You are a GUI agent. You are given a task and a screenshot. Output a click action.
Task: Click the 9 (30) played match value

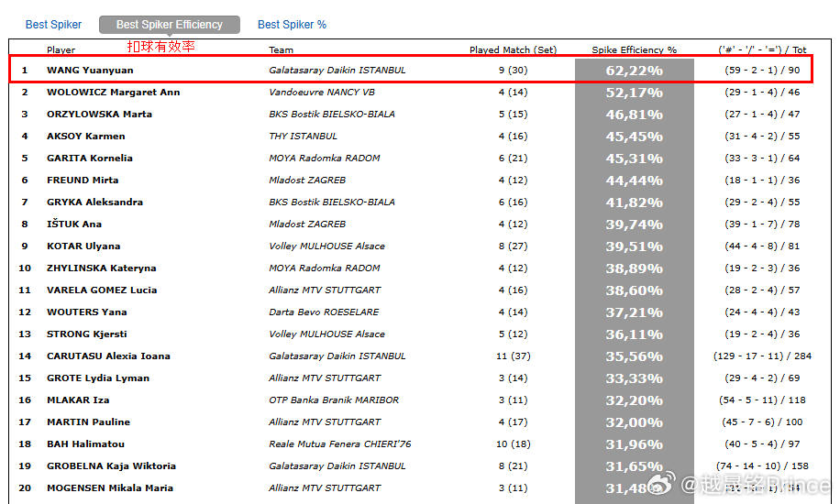pyautogui.click(x=514, y=71)
